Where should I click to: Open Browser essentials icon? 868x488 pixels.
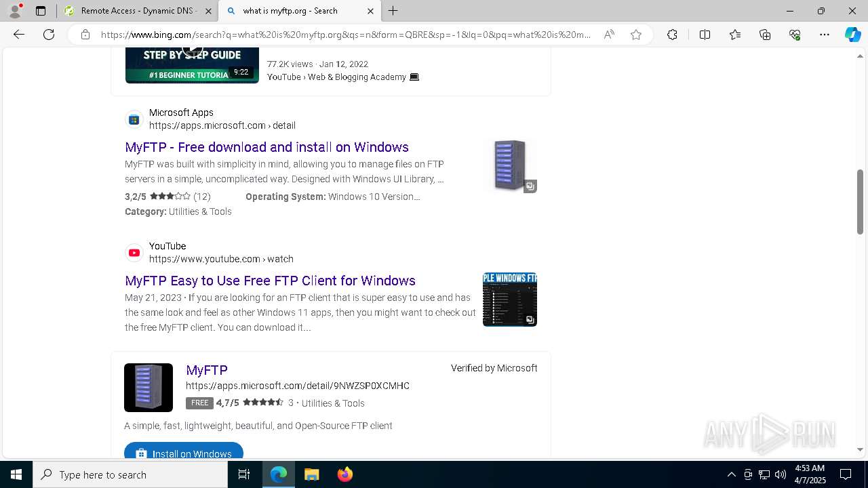pos(795,35)
